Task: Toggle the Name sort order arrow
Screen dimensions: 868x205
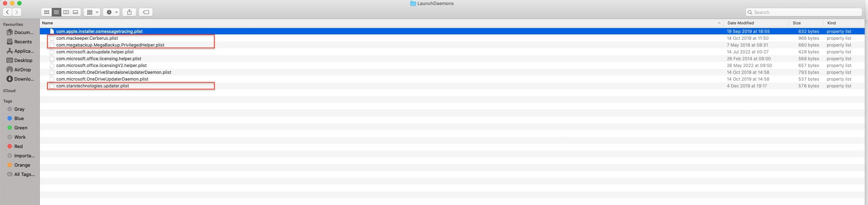Action: (719, 23)
